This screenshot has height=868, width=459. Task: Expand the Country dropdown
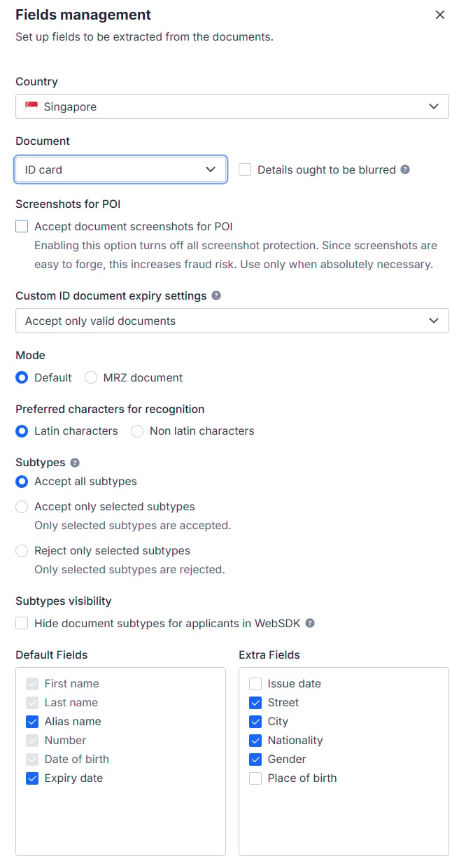pos(232,106)
